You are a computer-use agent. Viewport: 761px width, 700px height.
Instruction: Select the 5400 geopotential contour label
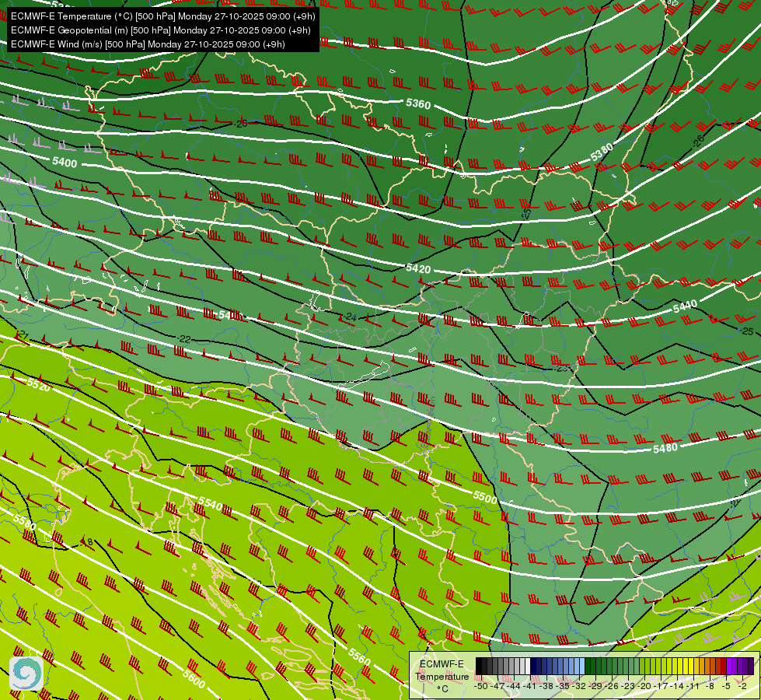click(65, 163)
